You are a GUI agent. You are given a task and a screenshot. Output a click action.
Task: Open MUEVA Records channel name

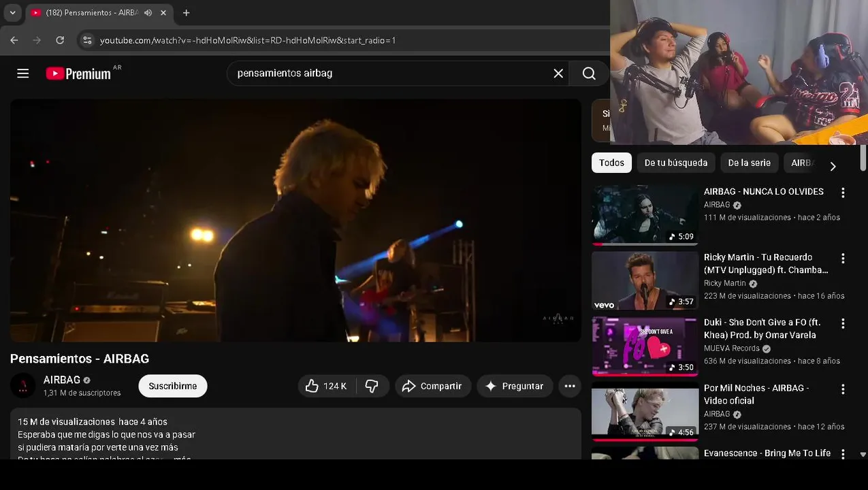[x=731, y=348]
